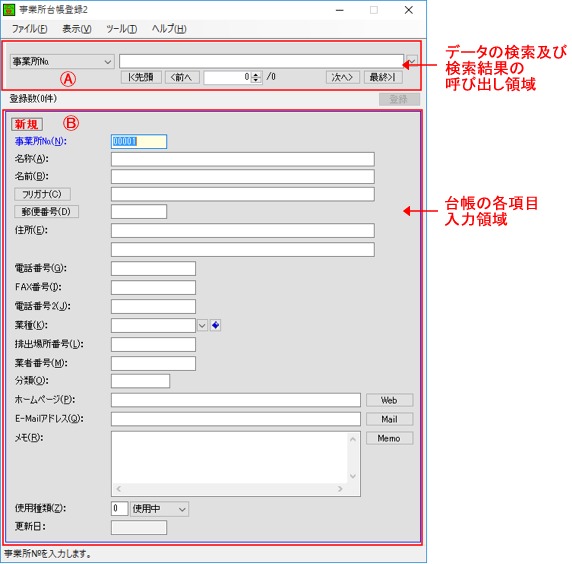
Task: Click memo vertical scrollbar up arrow
Action: pos(353,439)
